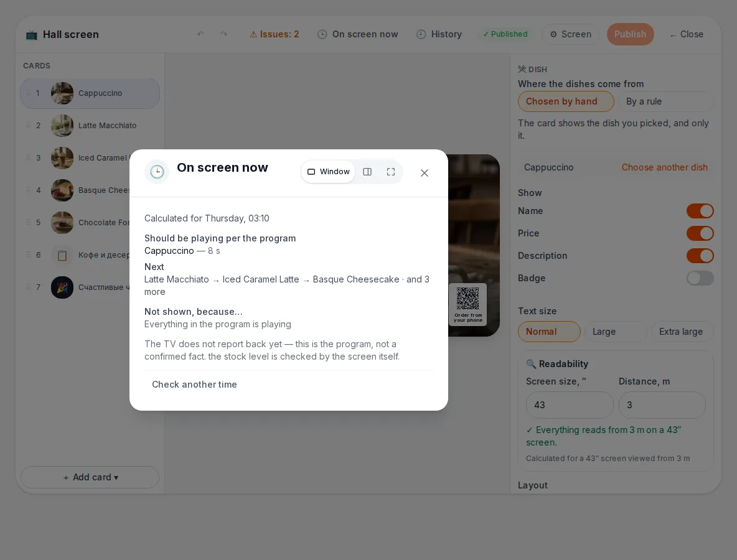The image size is (737, 560).
Task: Click the TV icon beside Hall screen
Action: pyautogui.click(x=32, y=35)
